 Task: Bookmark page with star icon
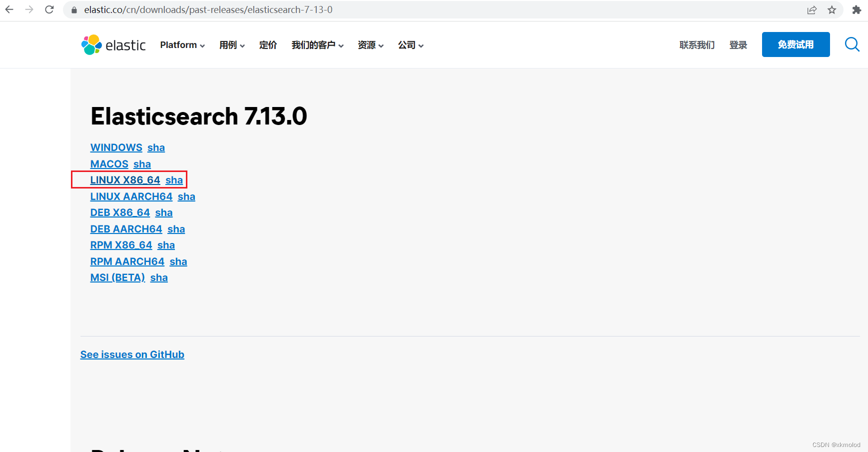pyautogui.click(x=832, y=10)
